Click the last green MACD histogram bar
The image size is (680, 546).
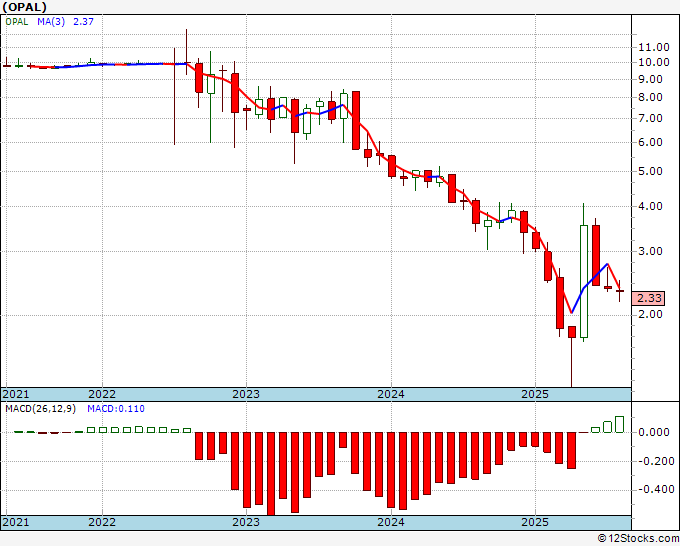619,425
